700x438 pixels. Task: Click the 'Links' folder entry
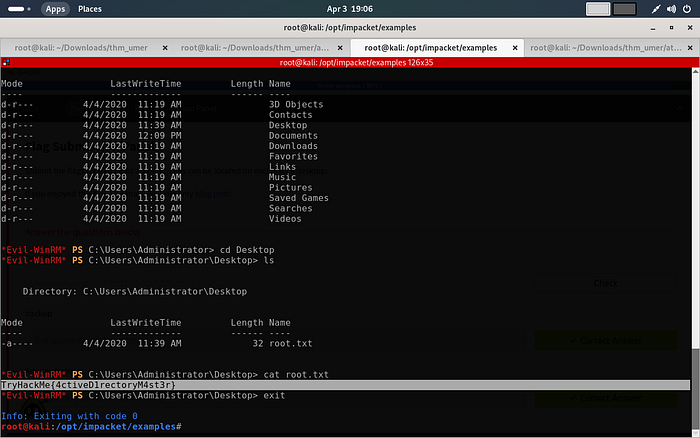282,167
